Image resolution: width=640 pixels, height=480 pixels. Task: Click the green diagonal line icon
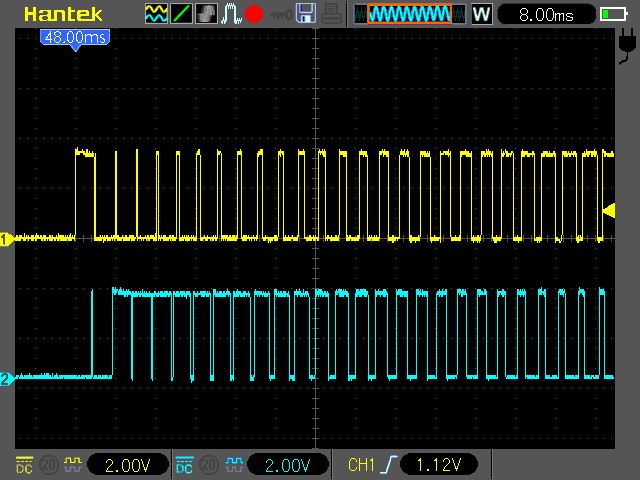coord(182,14)
